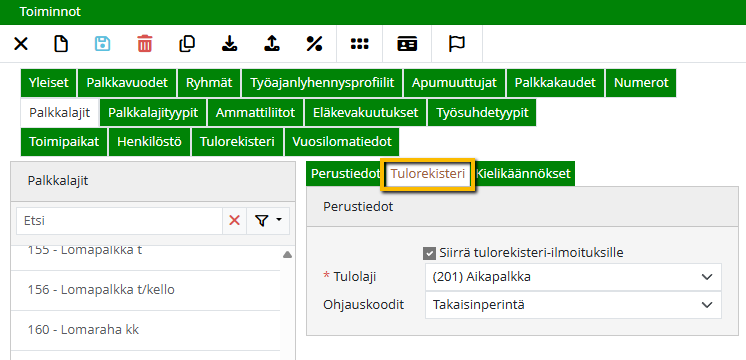This screenshot has width=746, height=360.
Task: Clear the search with the red X
Action: pos(235,221)
